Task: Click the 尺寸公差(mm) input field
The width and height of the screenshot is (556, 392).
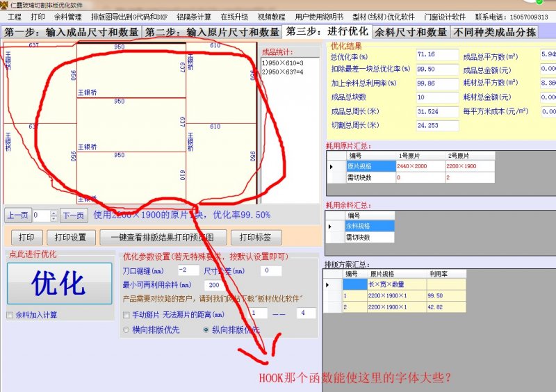Action: 271,270
